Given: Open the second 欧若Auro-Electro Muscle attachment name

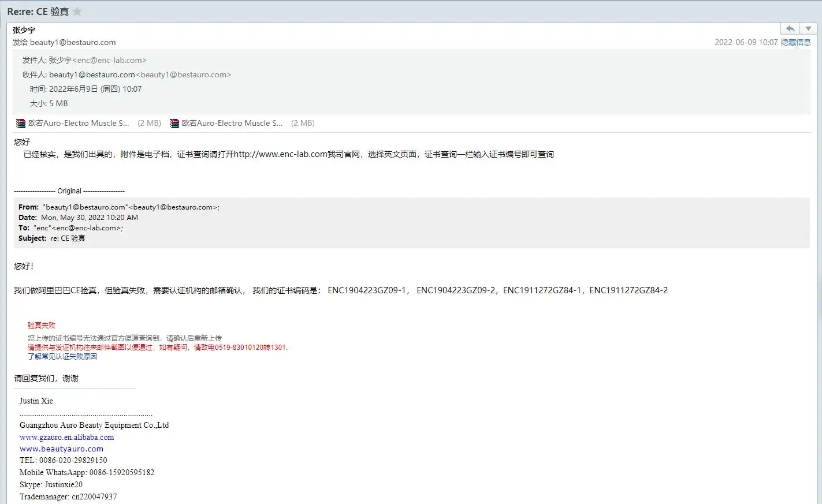Looking at the screenshot, I should [x=232, y=123].
